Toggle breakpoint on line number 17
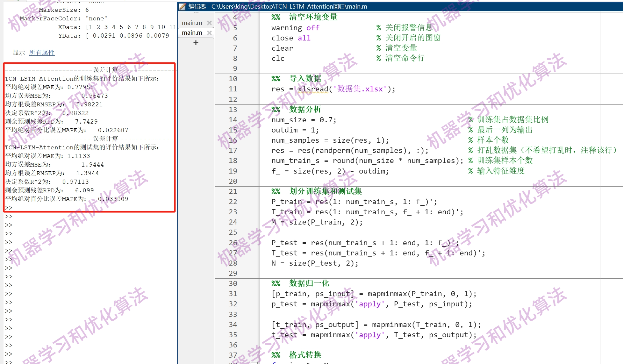Image resolution: width=623 pixels, height=364 pixels. tap(233, 151)
